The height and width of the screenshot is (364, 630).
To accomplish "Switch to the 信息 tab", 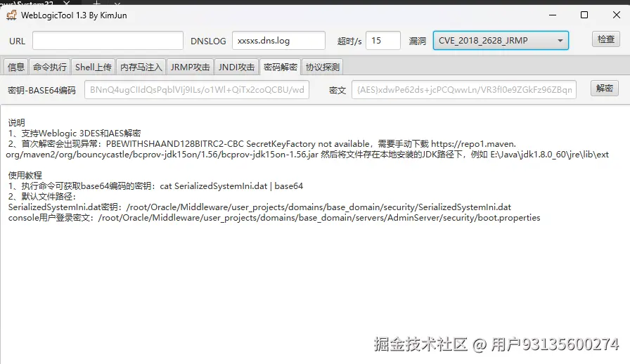I will 16,67.
